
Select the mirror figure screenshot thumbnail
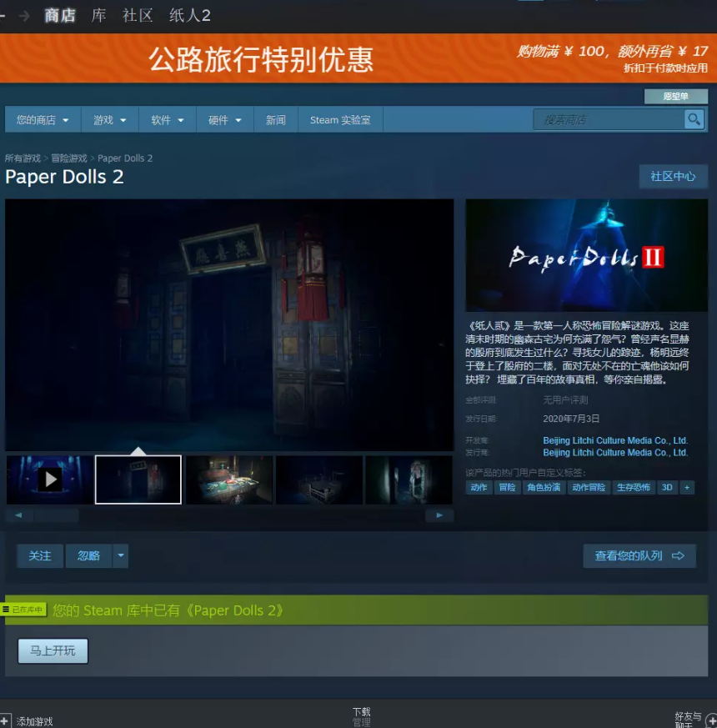409,479
